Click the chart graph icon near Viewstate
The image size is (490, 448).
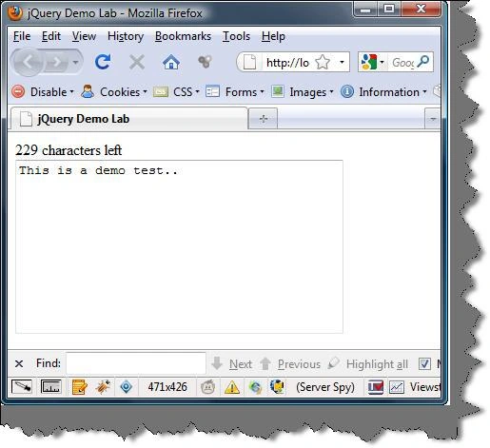pyautogui.click(x=397, y=387)
